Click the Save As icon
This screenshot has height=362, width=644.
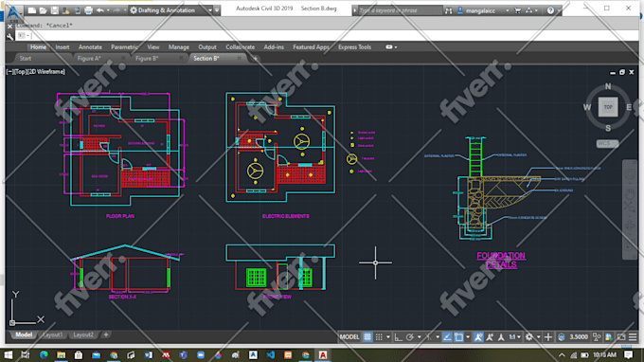click(65, 10)
